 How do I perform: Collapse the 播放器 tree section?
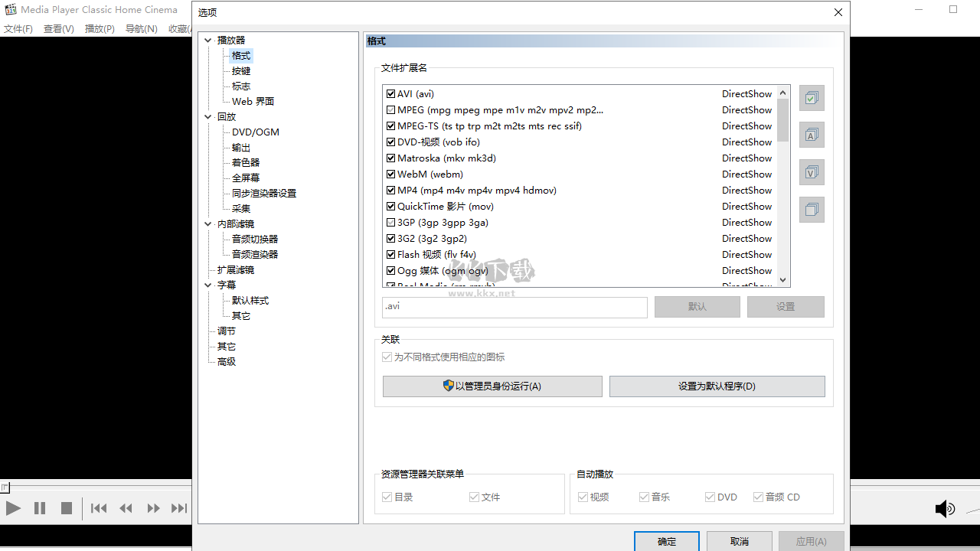coord(207,40)
